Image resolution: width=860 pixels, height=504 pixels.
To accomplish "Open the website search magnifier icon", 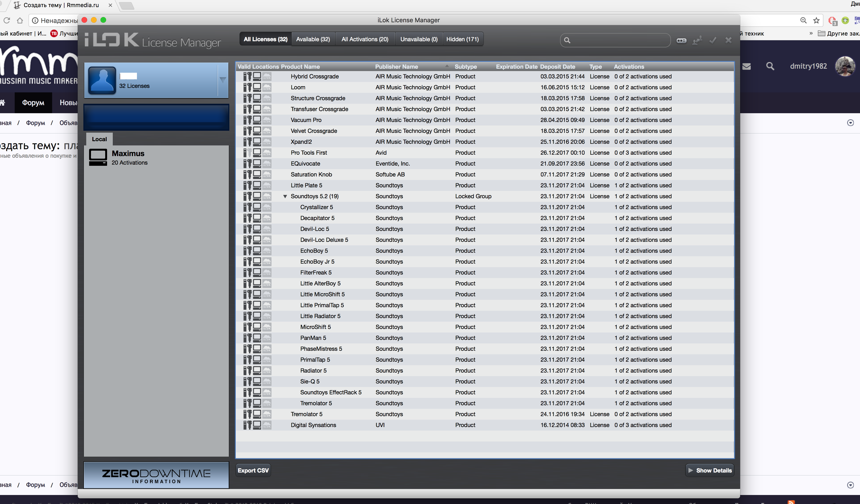I will click(770, 66).
